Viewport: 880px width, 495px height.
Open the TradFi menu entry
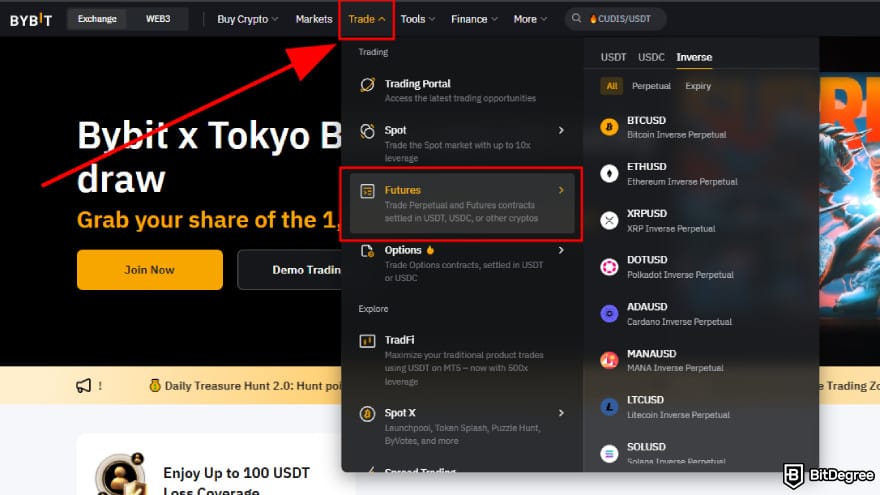click(x=462, y=360)
